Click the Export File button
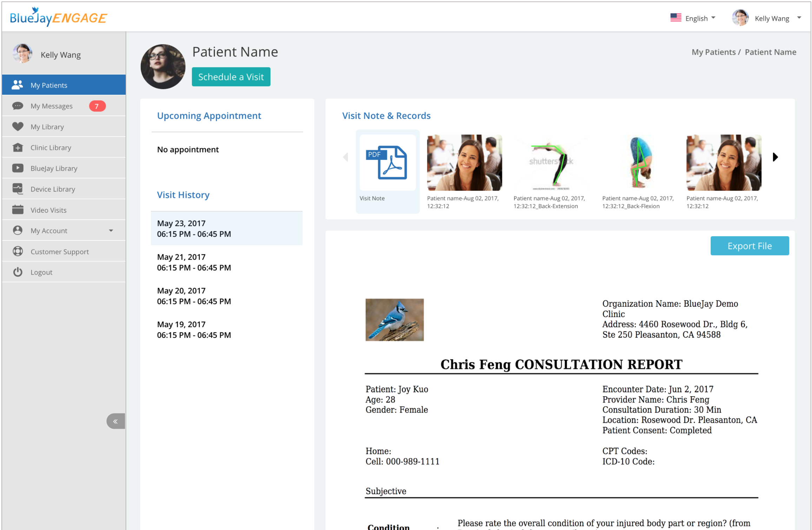The height and width of the screenshot is (530, 812). 749,246
